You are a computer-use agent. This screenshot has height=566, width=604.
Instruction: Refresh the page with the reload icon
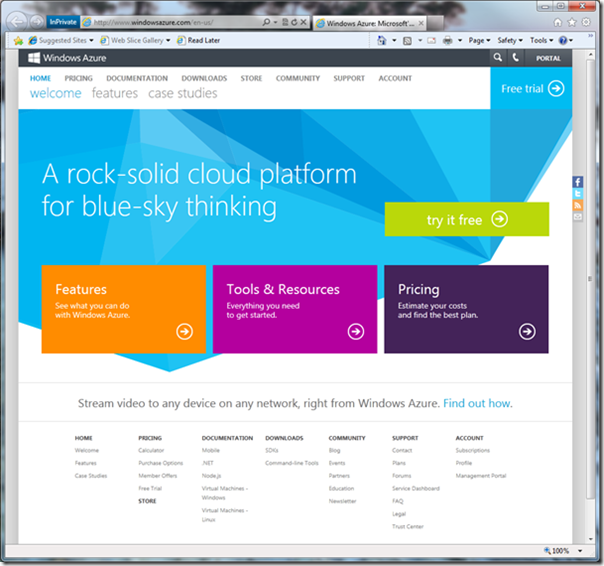(294, 22)
